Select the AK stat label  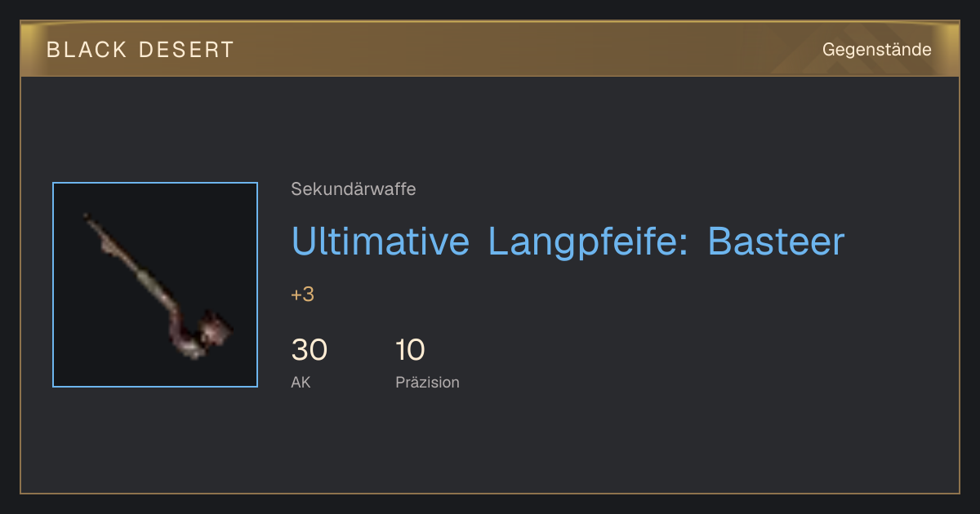[301, 382]
